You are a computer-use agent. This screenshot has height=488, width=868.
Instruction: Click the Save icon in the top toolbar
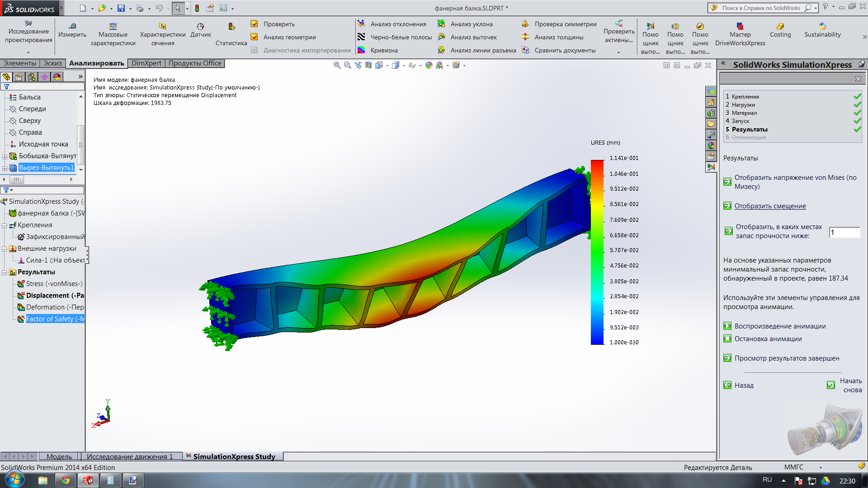pos(121,8)
